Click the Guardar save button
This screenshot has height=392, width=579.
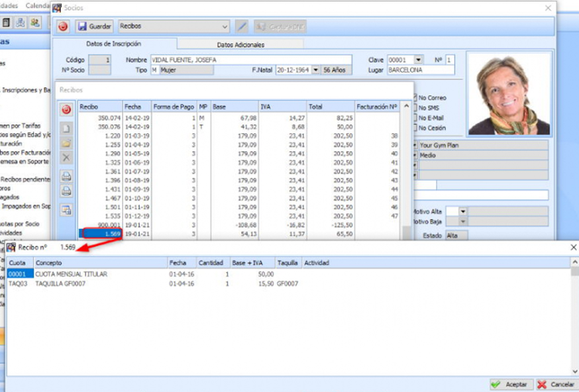pos(95,26)
